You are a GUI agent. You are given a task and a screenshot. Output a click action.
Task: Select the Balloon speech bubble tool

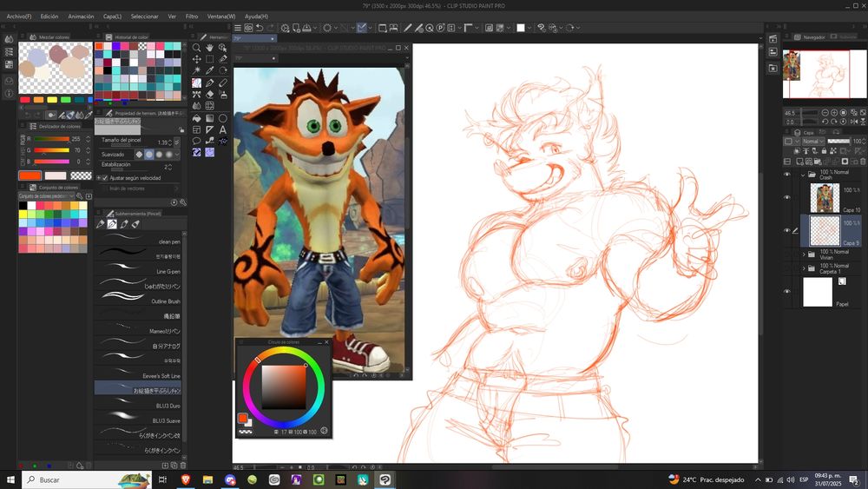[196, 142]
